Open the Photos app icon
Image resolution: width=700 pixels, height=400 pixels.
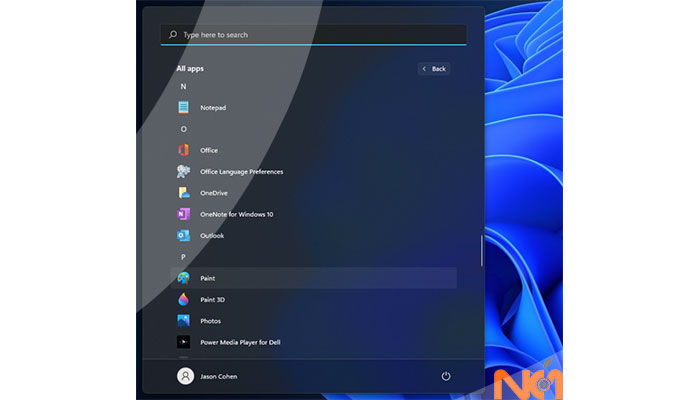183,321
